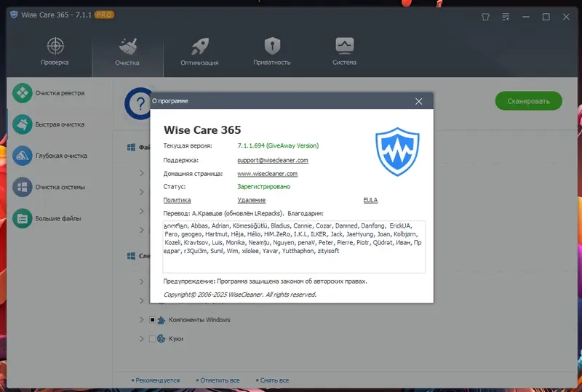Click the Wise Care 365 title bar logo
This screenshot has width=582, height=392.
14,15
